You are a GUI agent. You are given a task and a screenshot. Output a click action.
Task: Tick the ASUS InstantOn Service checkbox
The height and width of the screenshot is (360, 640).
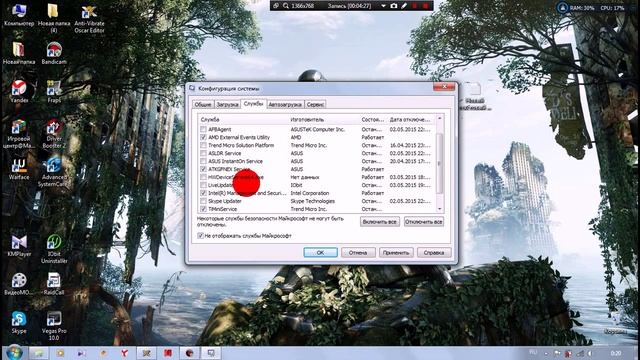203,161
